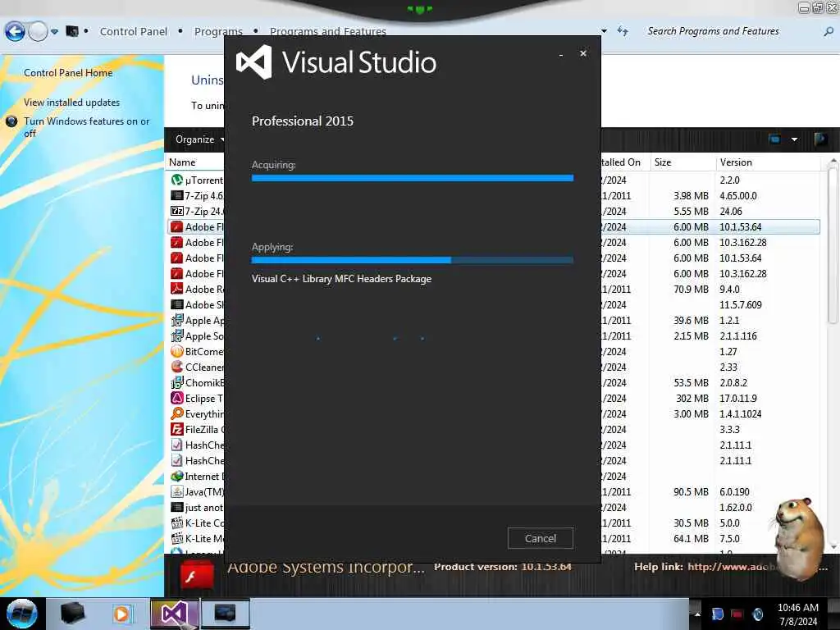Select Adobe Flash icon for 10.1.53.64 selected row
Image resolution: width=840 pixels, height=630 pixels.
pos(177,226)
